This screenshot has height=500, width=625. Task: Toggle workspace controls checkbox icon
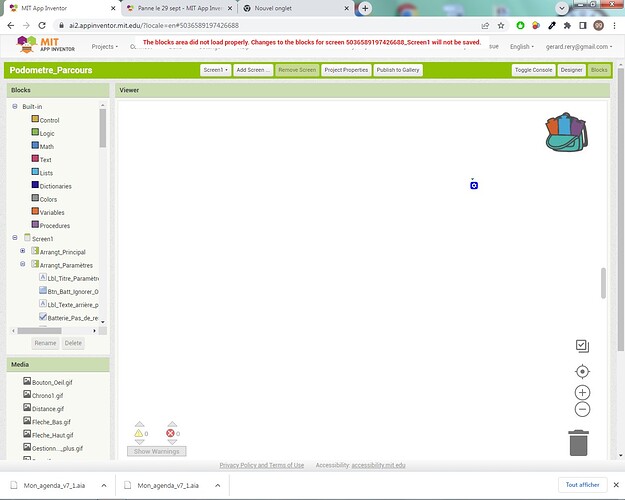point(582,346)
